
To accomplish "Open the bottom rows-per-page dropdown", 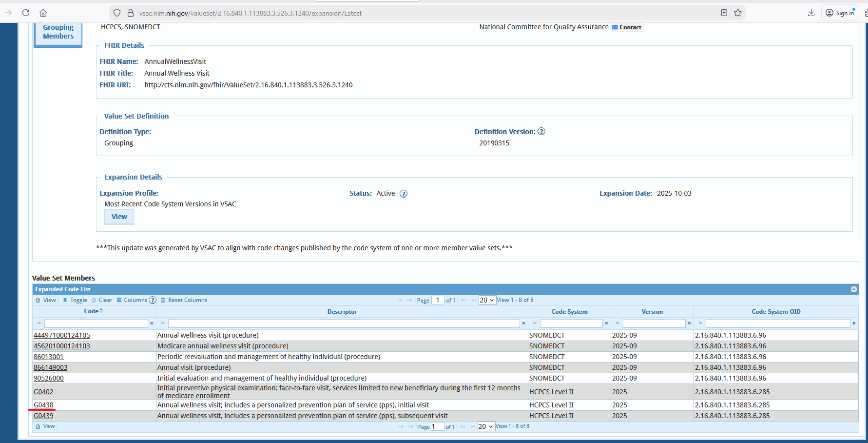I will 485,426.
